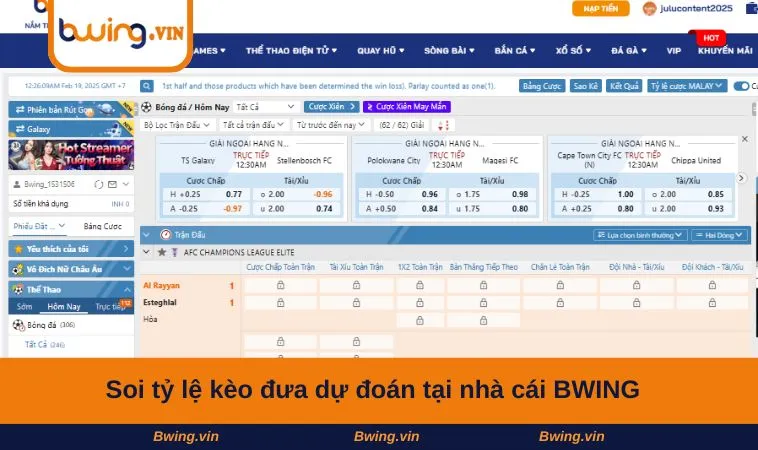Open Phiên bản Rút Gọn banner
Image resolution: width=758 pixels, height=450 pixels.
pos(71,110)
